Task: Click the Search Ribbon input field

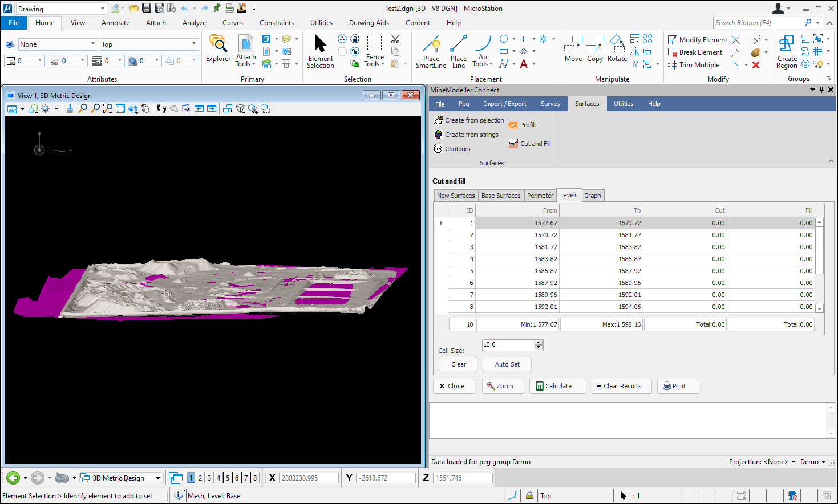Action: (758, 23)
